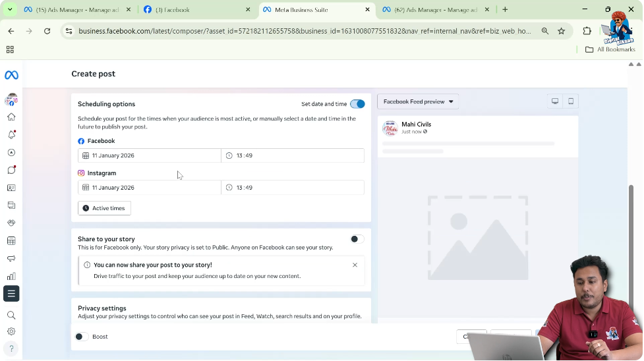Image resolution: width=644 pixels, height=361 pixels.
Task: Open the compass Planner icon in sidebar
Action: coord(11,152)
